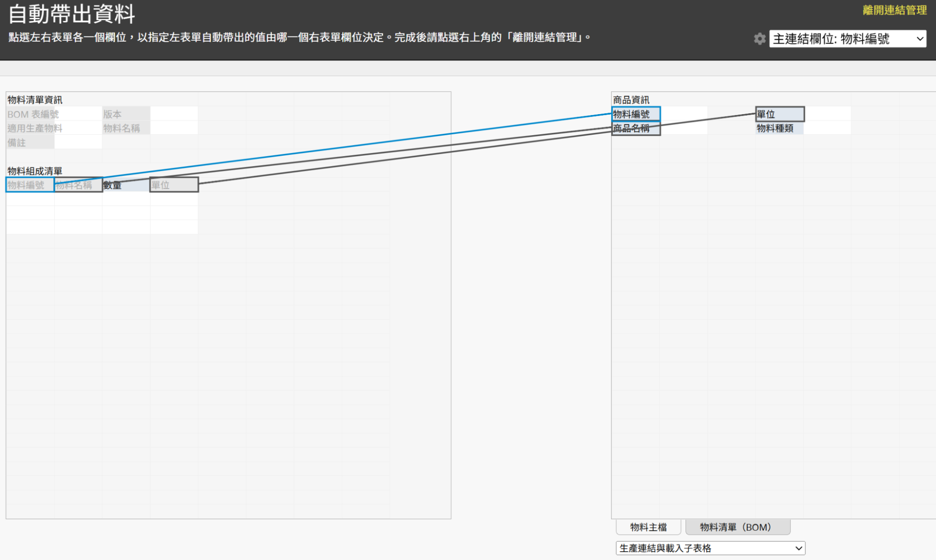Switch to the 物料清單（BOM）tab
The width and height of the screenshot is (936, 560).
point(737,527)
